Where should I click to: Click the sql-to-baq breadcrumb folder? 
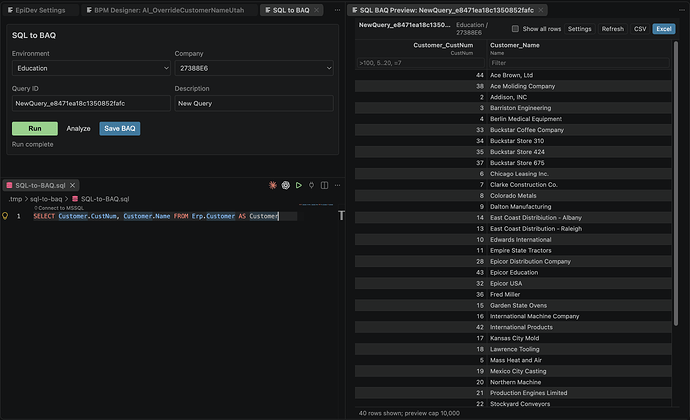[x=46, y=199]
